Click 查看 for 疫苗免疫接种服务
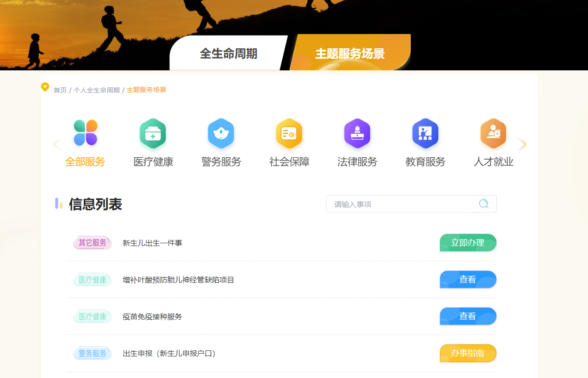Viewport: 588px width, 378px height. coord(468,316)
